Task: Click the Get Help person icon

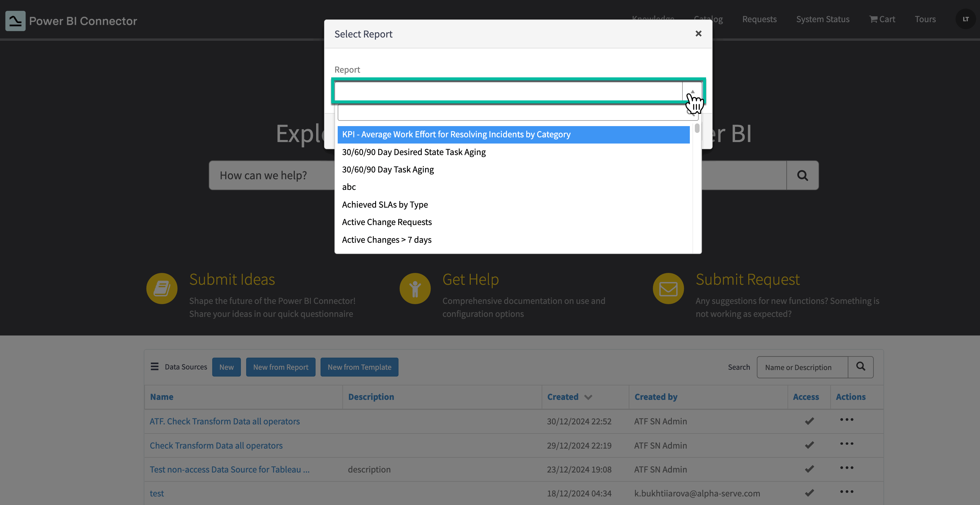Action: [415, 289]
